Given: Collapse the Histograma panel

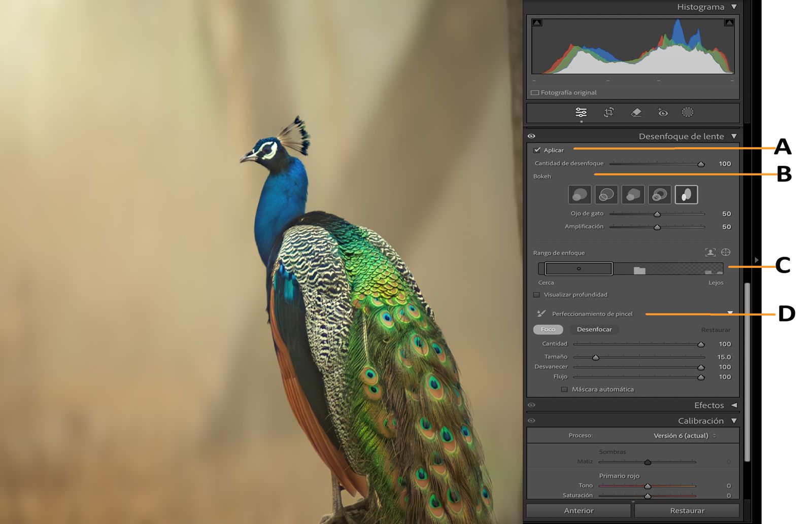Looking at the screenshot, I should pos(734,7).
